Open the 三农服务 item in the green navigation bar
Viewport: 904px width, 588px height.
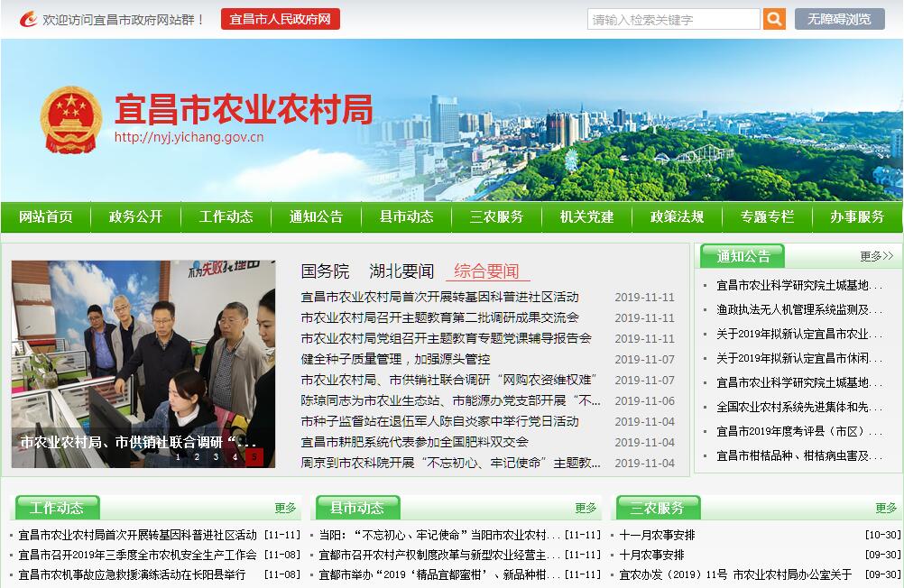coord(496,216)
